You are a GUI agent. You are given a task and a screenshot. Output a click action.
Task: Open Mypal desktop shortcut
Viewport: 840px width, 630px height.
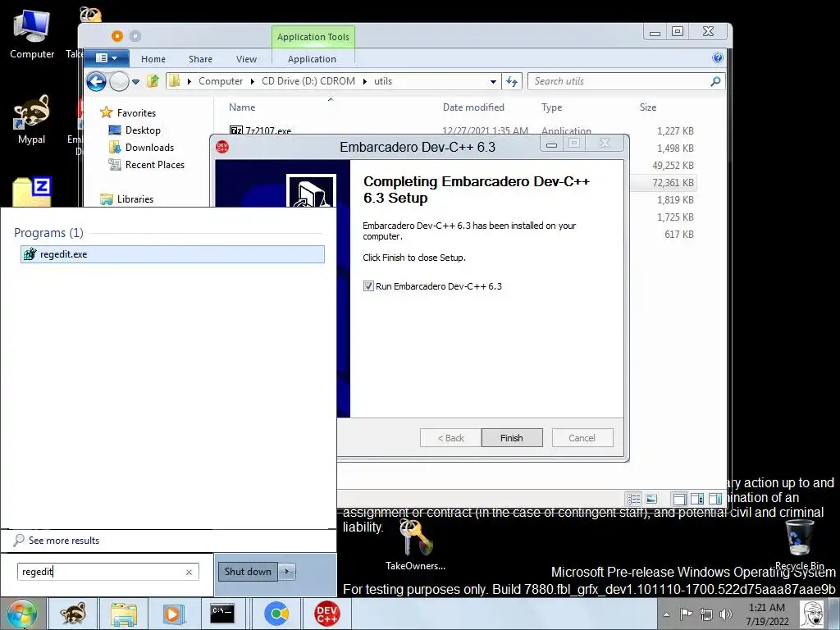(32, 120)
